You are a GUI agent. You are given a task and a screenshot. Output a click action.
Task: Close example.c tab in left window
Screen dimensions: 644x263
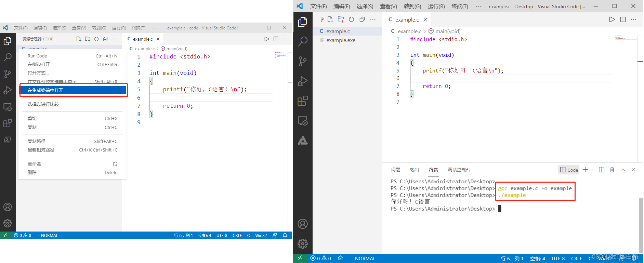[x=158, y=39]
